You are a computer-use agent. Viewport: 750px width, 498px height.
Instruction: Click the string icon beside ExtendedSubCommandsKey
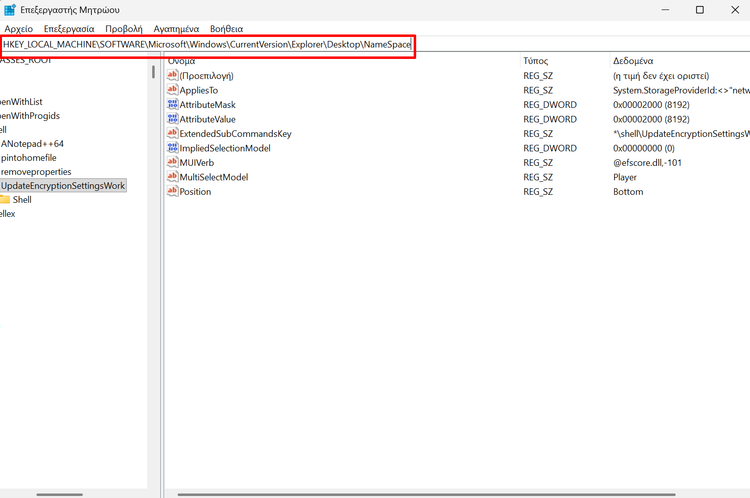[x=172, y=133]
